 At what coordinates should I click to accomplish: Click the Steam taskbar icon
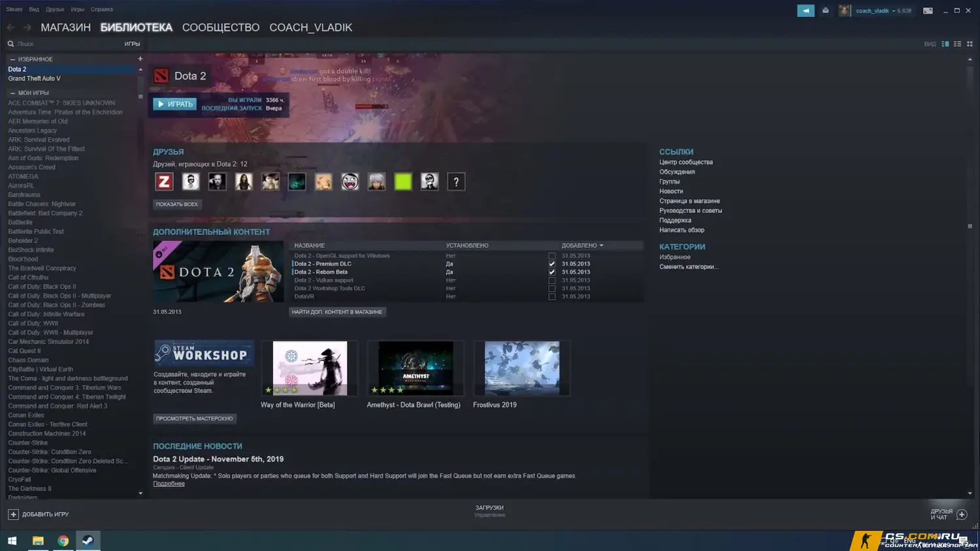88,541
